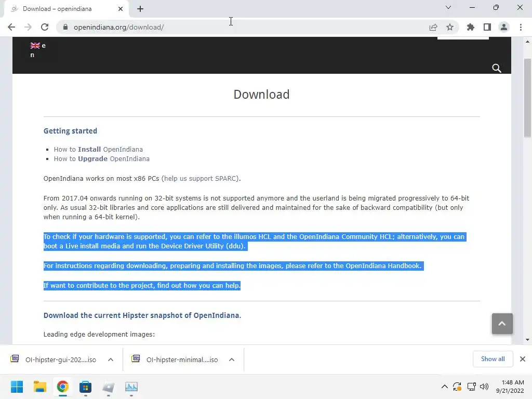Click the Chrome taskbar icon
The height and width of the screenshot is (399, 532).
(x=63, y=387)
